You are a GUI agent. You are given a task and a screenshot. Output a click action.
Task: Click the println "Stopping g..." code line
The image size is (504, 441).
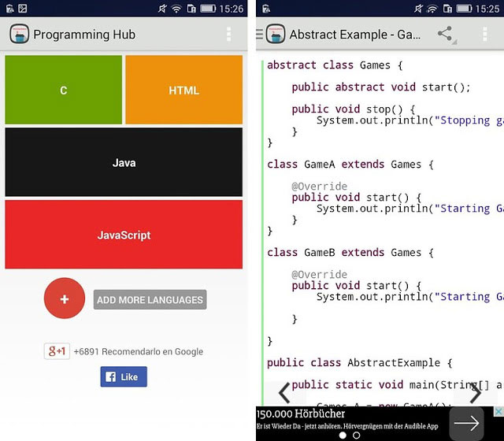[410, 120]
